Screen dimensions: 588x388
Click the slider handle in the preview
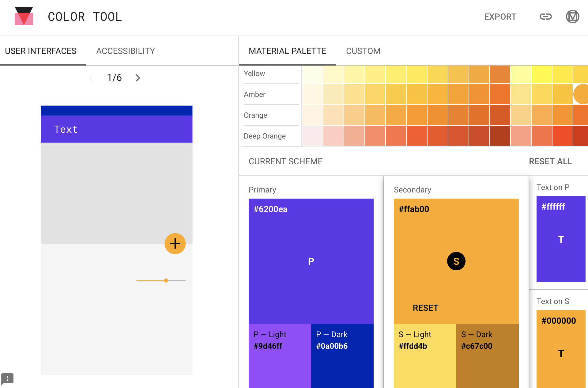(x=166, y=280)
